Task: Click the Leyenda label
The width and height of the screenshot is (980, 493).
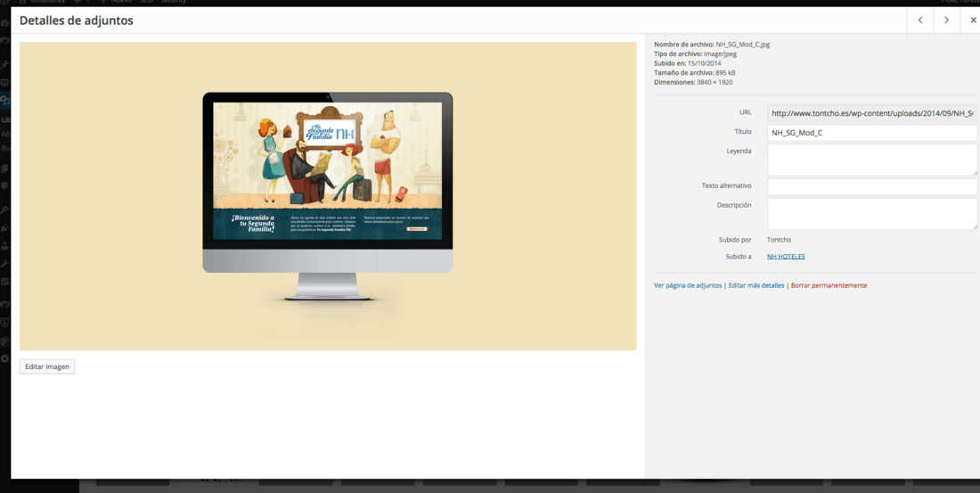Action: [x=739, y=151]
